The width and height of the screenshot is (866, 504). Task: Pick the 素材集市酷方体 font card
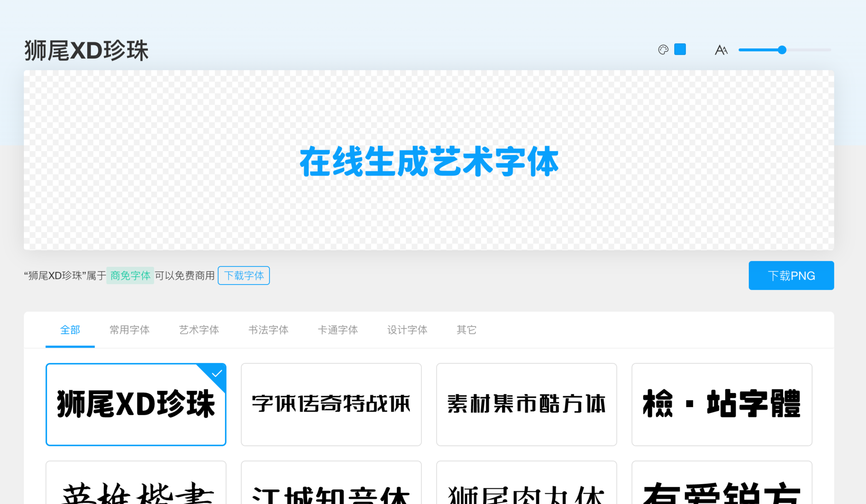526,404
